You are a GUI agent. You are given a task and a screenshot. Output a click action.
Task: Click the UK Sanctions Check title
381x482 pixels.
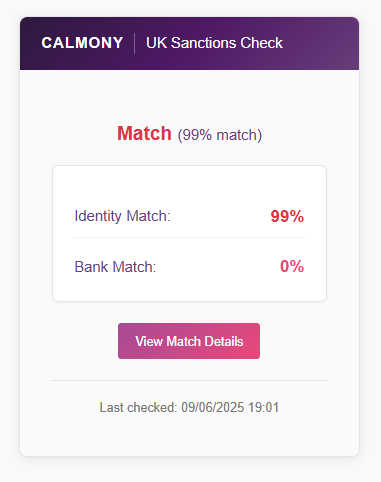click(x=214, y=43)
